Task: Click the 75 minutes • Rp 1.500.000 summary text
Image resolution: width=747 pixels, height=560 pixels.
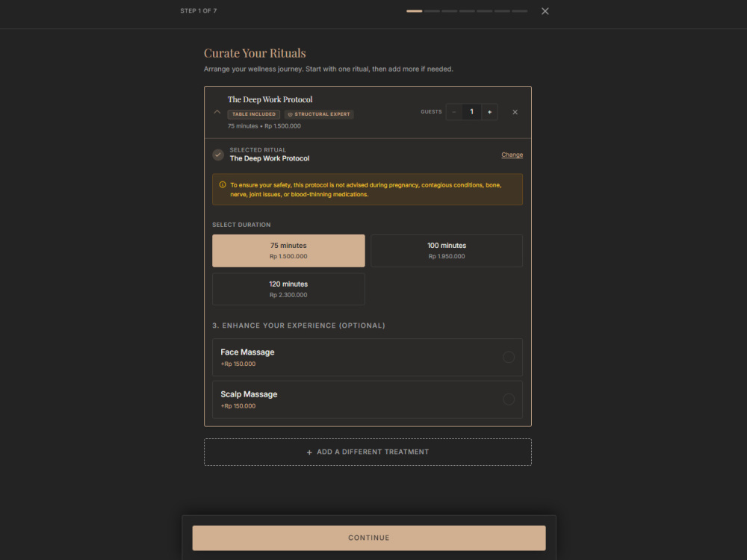Action: (x=264, y=126)
